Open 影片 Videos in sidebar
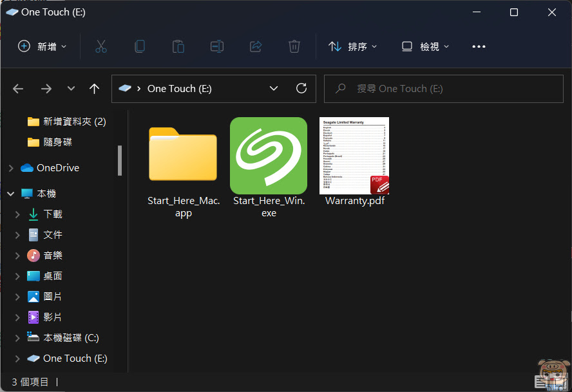Viewport: 572px width, 392px height. [45, 317]
